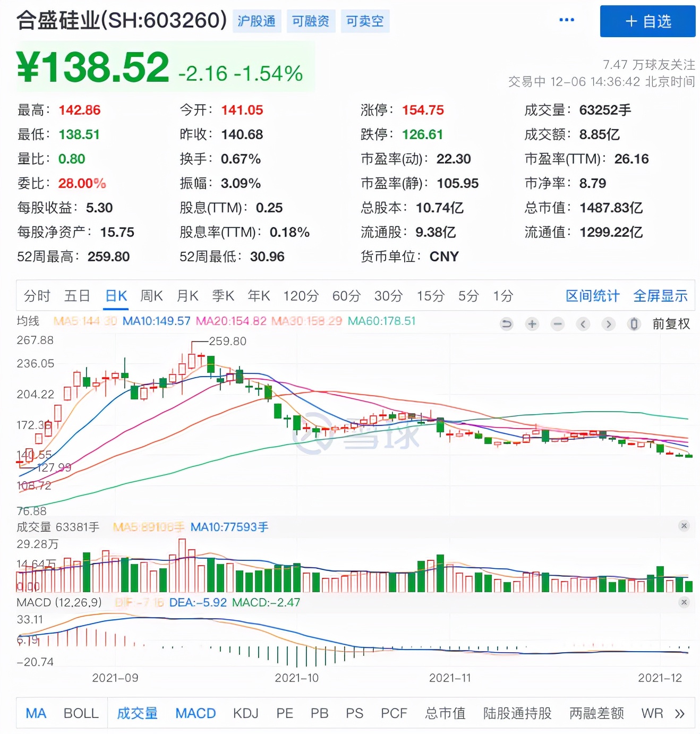Toggle the PCF indicator

click(394, 713)
